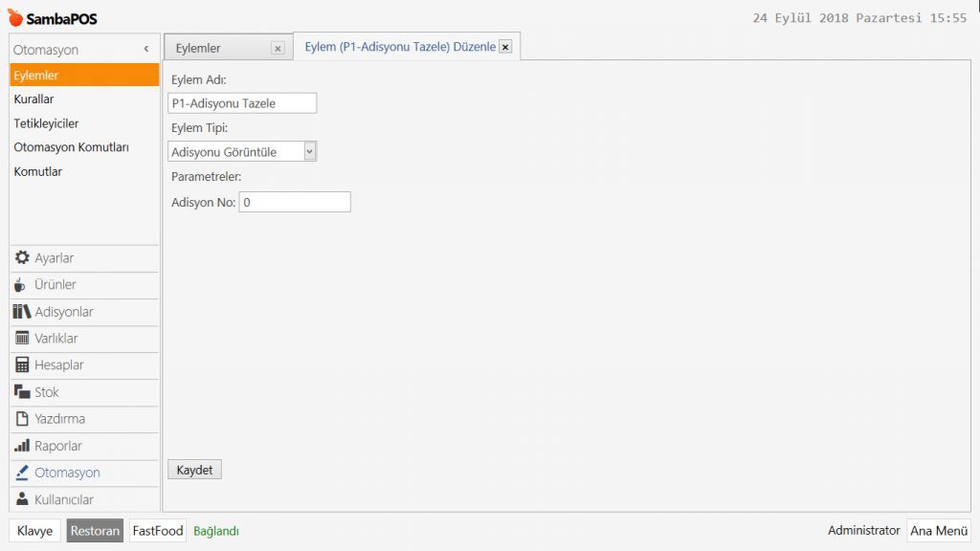Collapse the Otomasyon sidebar with the chevron

coord(146,49)
